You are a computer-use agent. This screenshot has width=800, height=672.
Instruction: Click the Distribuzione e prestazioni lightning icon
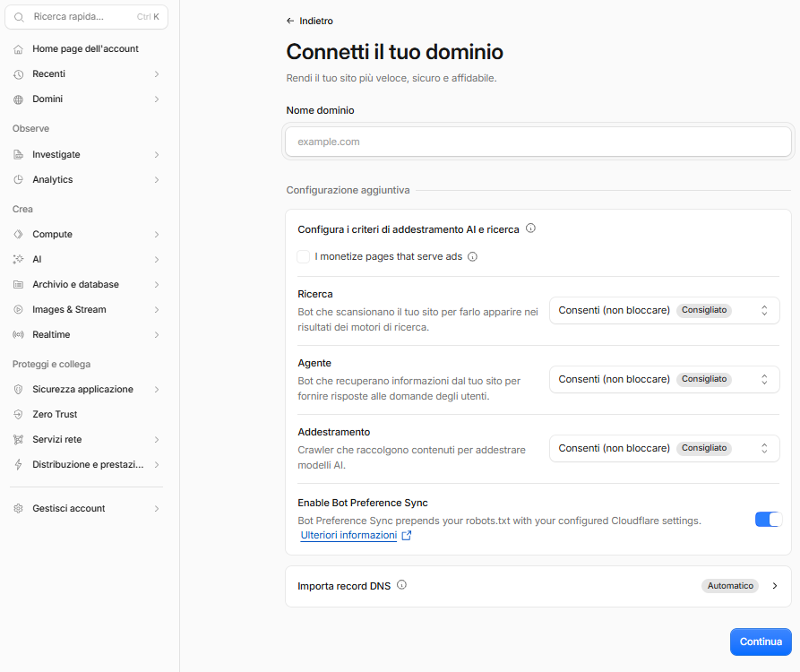(x=19, y=464)
